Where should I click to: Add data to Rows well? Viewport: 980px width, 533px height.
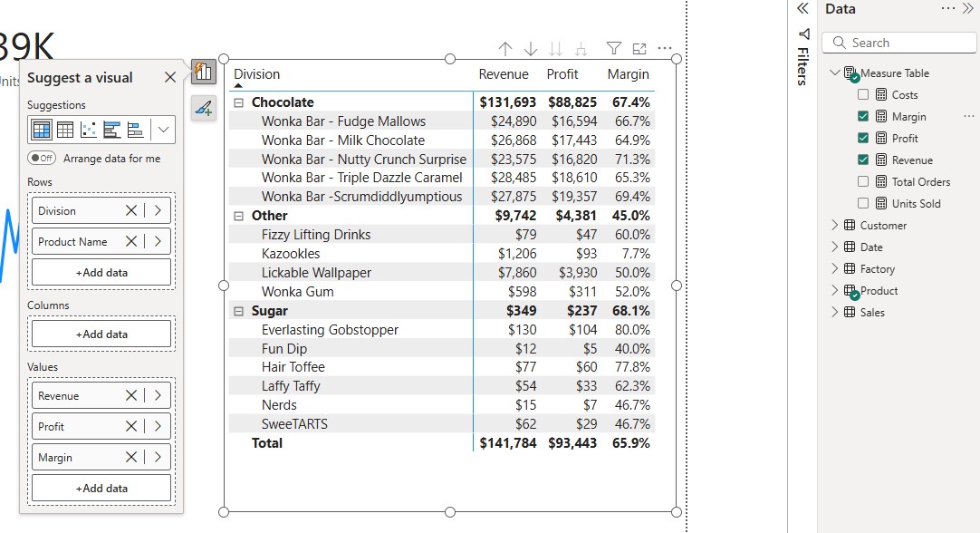(101, 273)
